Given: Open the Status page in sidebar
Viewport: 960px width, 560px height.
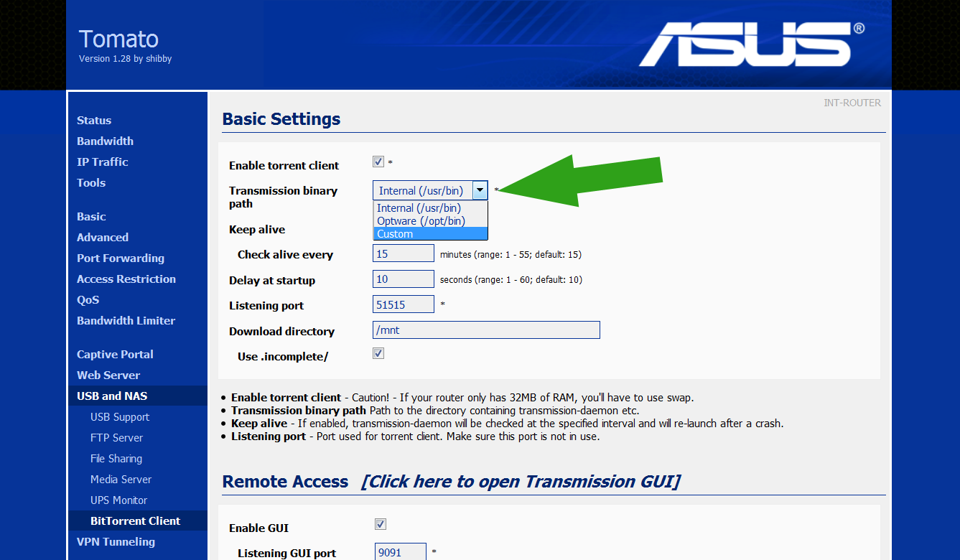Looking at the screenshot, I should click(94, 121).
